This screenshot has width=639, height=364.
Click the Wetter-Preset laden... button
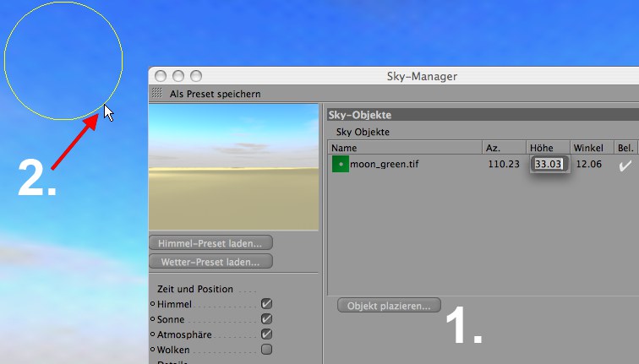coord(210,262)
